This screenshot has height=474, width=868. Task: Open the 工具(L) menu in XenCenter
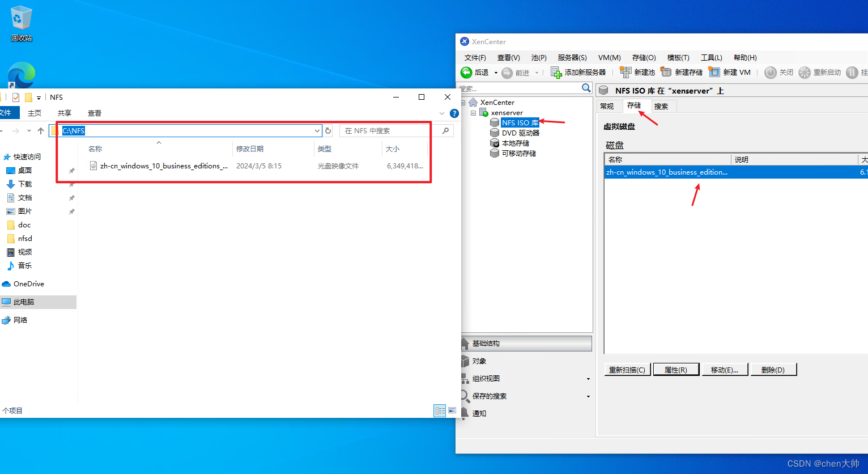click(x=712, y=58)
